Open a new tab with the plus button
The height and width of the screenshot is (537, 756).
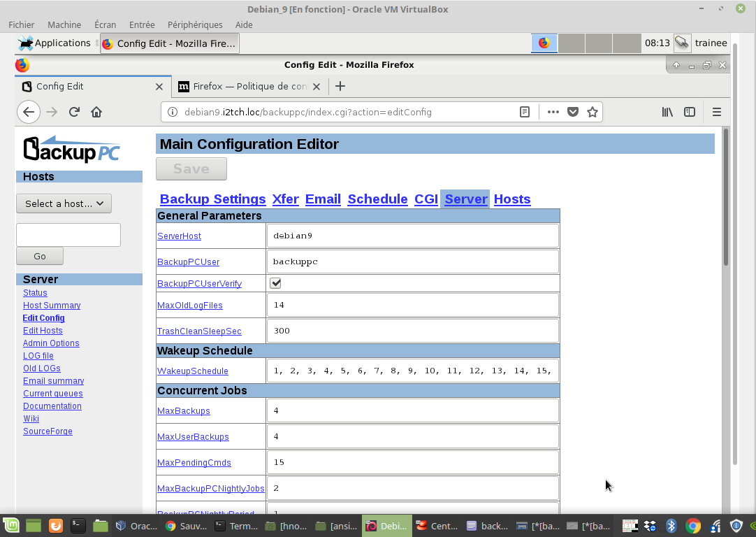click(x=340, y=86)
